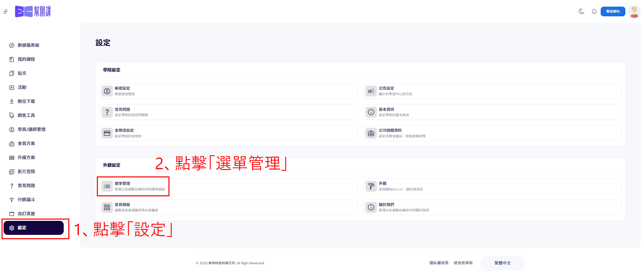This screenshot has width=644, height=277.
Task: Click the 帳號設定 user icon
Action: [x=107, y=91]
